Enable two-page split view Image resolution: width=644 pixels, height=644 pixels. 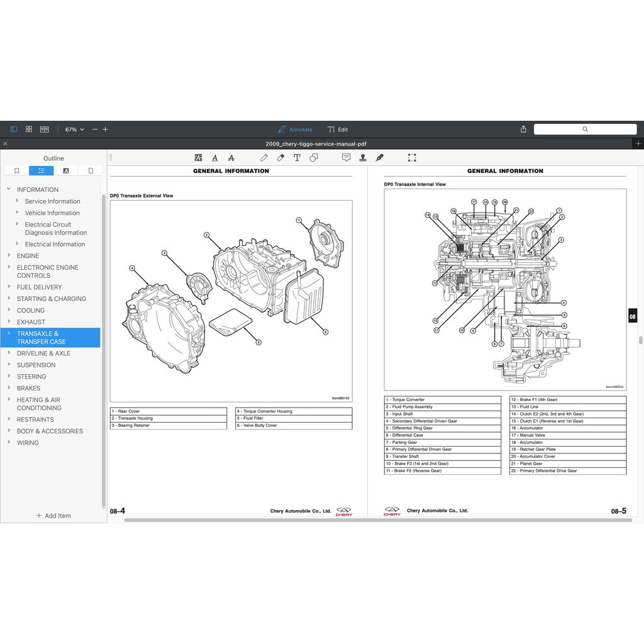(45, 130)
